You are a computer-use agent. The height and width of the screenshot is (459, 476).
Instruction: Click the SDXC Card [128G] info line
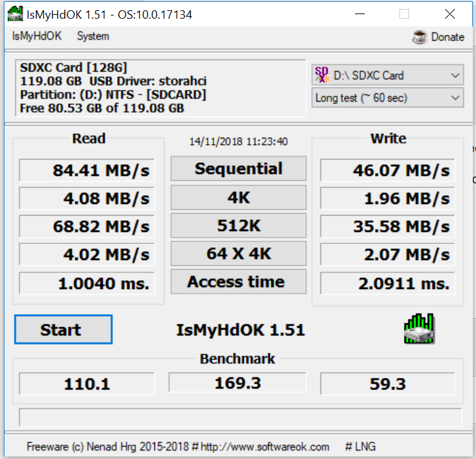click(x=73, y=68)
